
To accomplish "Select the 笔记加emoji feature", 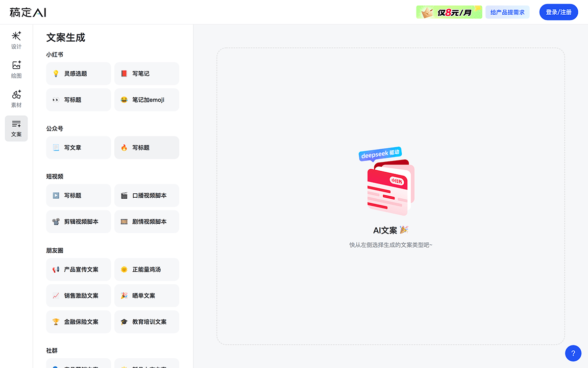I will [147, 100].
